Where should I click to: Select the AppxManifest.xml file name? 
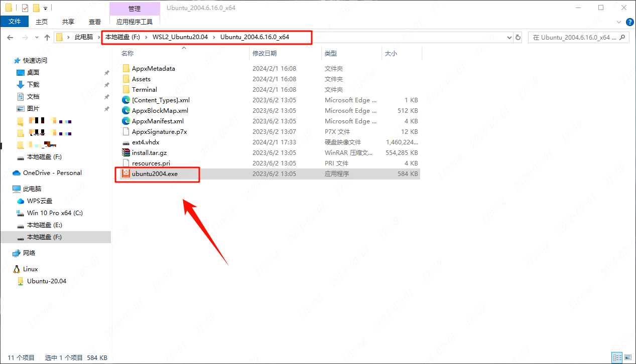(158, 121)
